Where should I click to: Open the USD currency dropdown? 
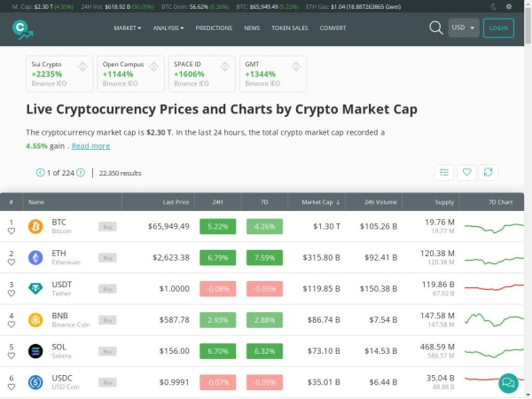pyautogui.click(x=464, y=27)
